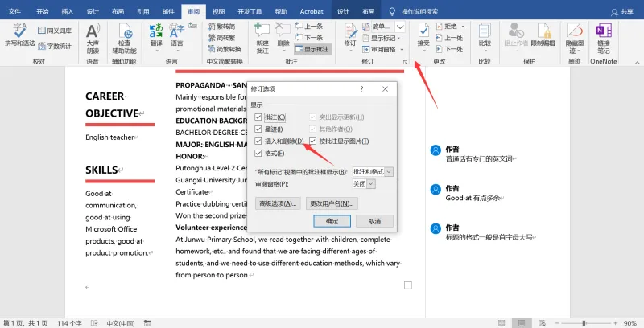Open the dialog ? help button

tap(361, 89)
